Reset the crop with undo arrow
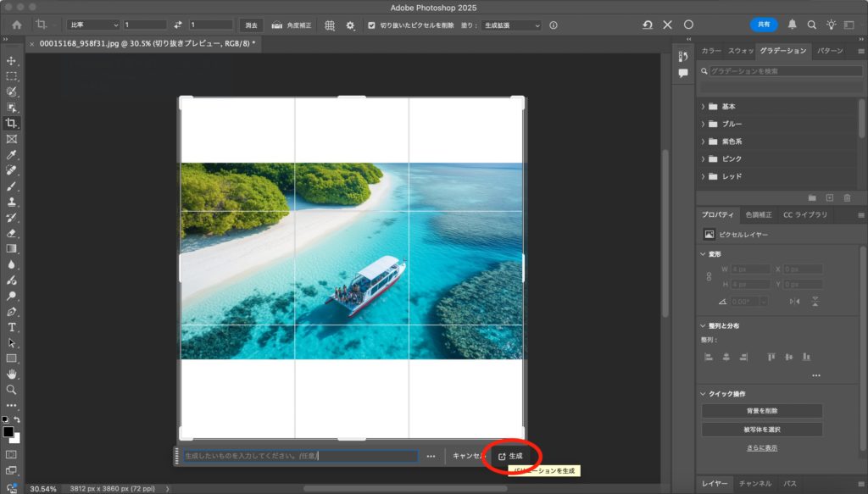 click(x=648, y=25)
